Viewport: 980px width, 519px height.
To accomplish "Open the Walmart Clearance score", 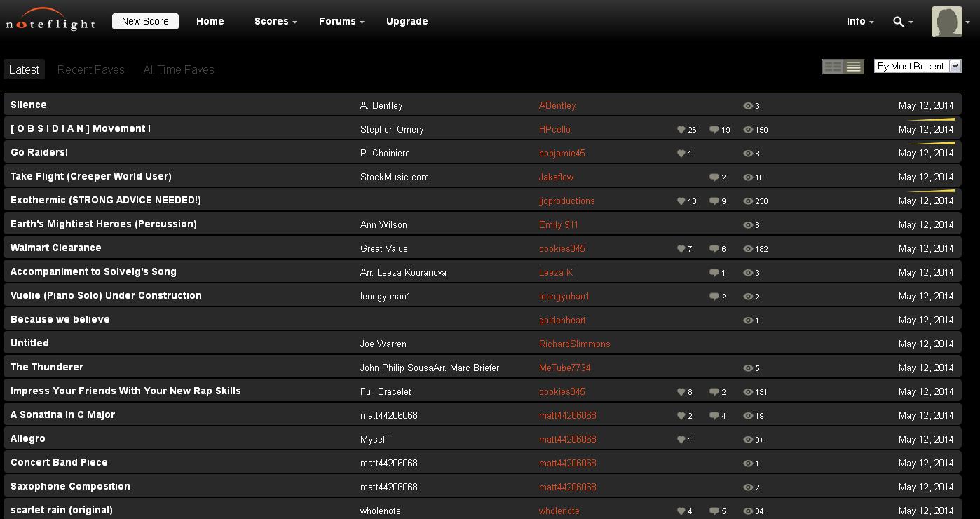I will 56,248.
